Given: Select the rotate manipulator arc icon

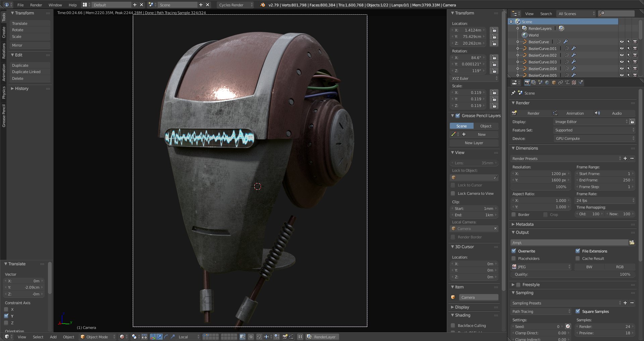Looking at the screenshot, I should coord(166,337).
